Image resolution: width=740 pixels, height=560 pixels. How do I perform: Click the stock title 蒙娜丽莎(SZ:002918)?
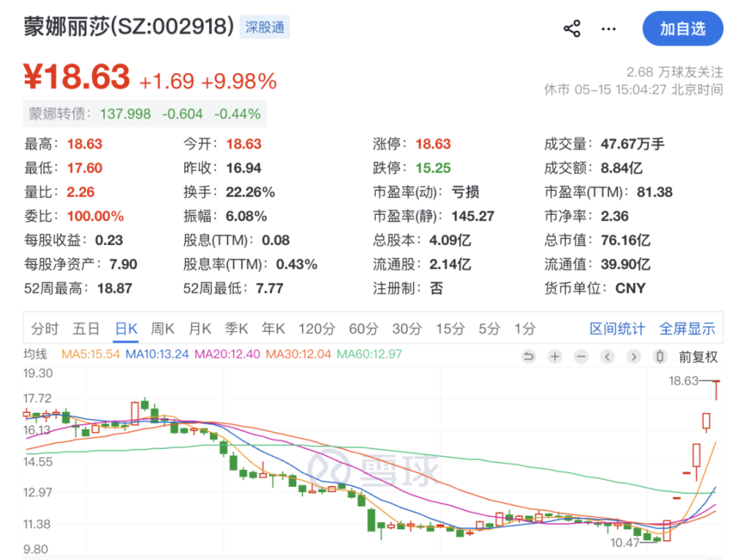[129, 26]
